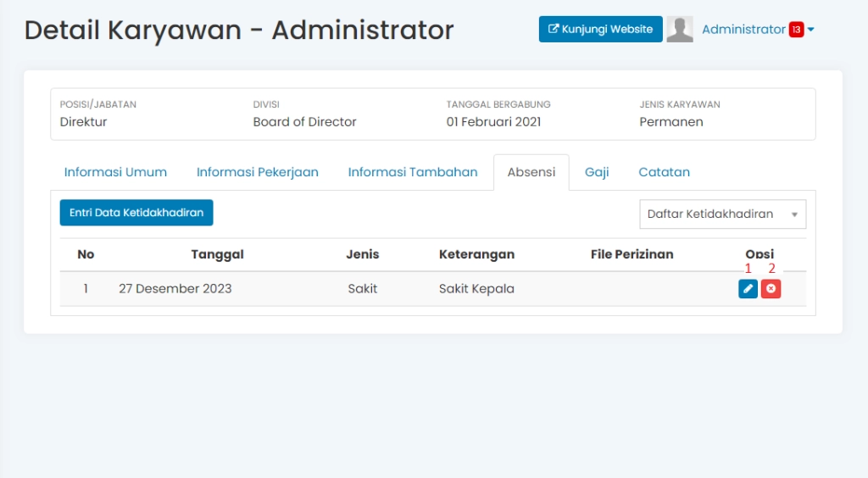
Task: Click the Administrator username link
Action: pos(743,30)
